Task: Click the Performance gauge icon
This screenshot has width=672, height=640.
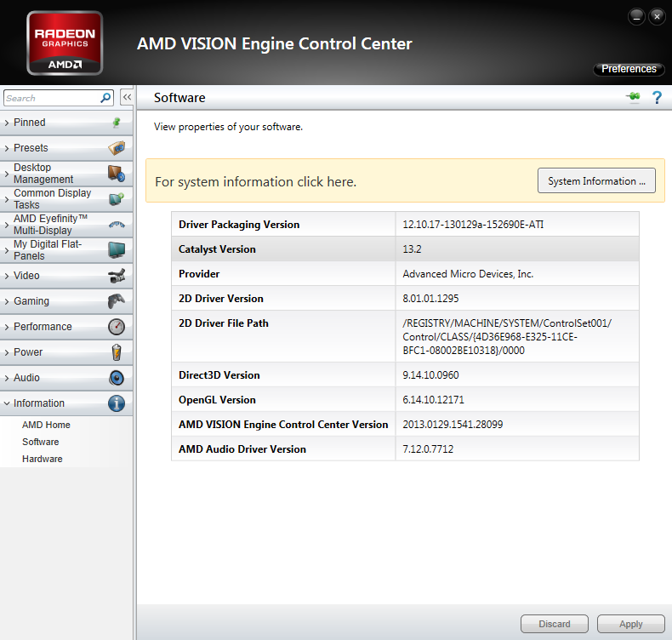Action: [x=117, y=327]
